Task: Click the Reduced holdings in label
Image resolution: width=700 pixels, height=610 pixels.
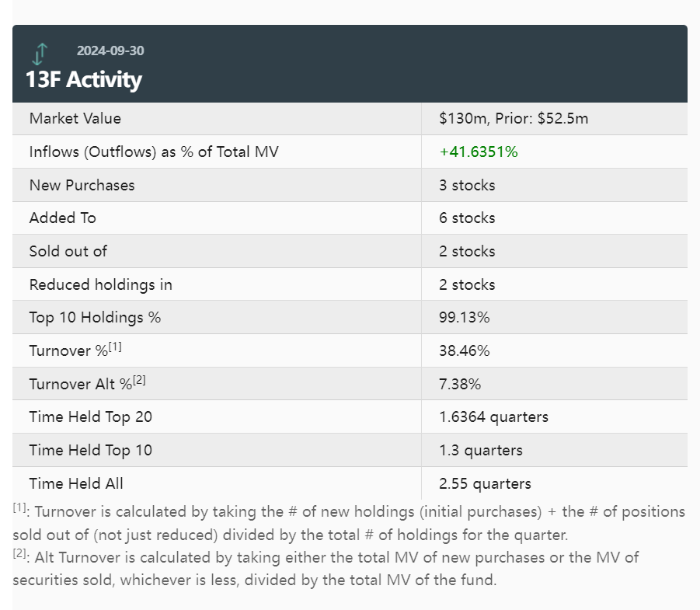Action: [101, 284]
